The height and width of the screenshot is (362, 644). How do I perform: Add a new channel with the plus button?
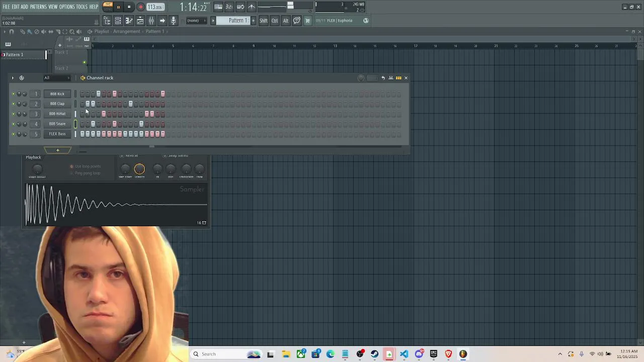click(x=57, y=150)
